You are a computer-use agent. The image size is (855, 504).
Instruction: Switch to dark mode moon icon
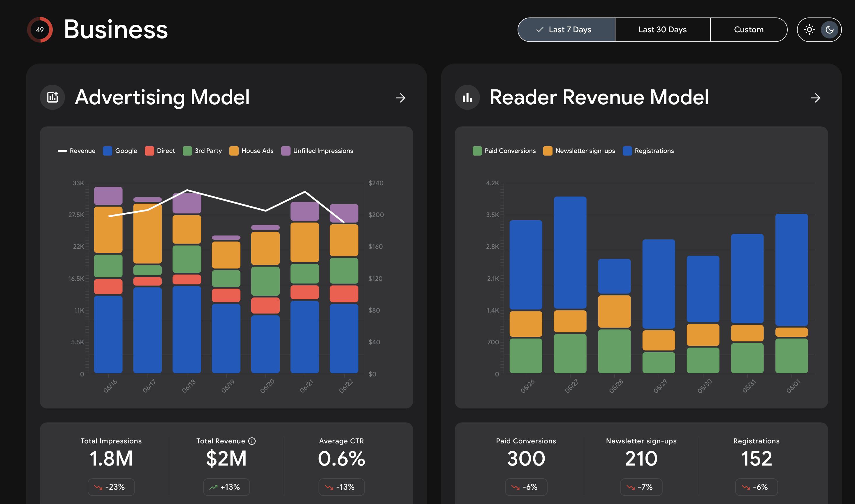coord(830,29)
